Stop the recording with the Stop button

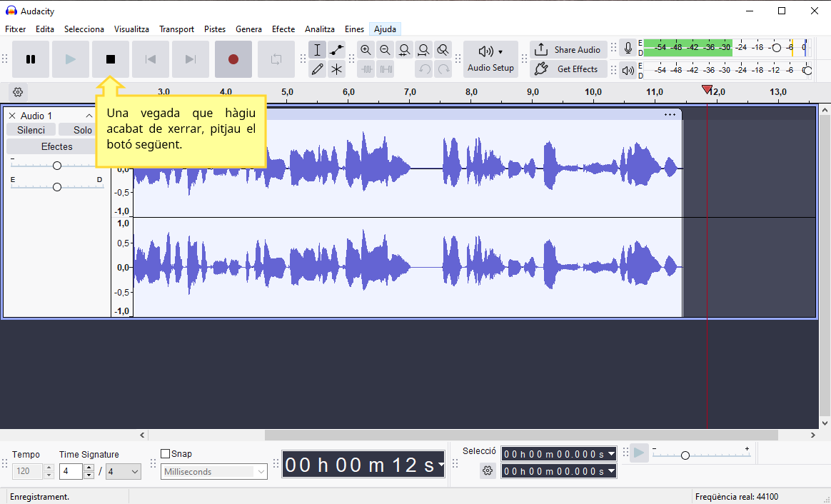click(x=110, y=59)
